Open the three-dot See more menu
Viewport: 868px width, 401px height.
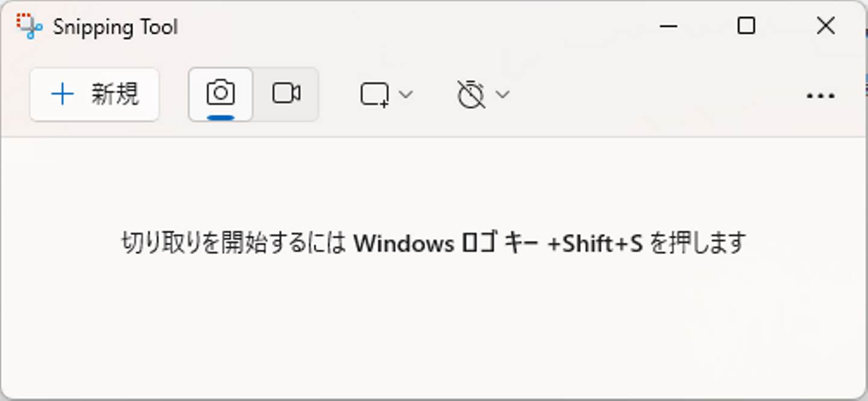pos(820,96)
